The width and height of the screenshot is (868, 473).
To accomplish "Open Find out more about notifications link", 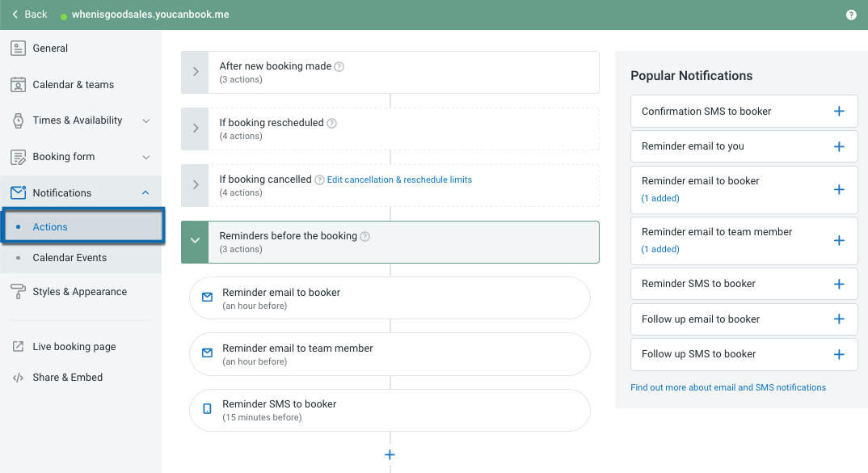I will click(727, 387).
